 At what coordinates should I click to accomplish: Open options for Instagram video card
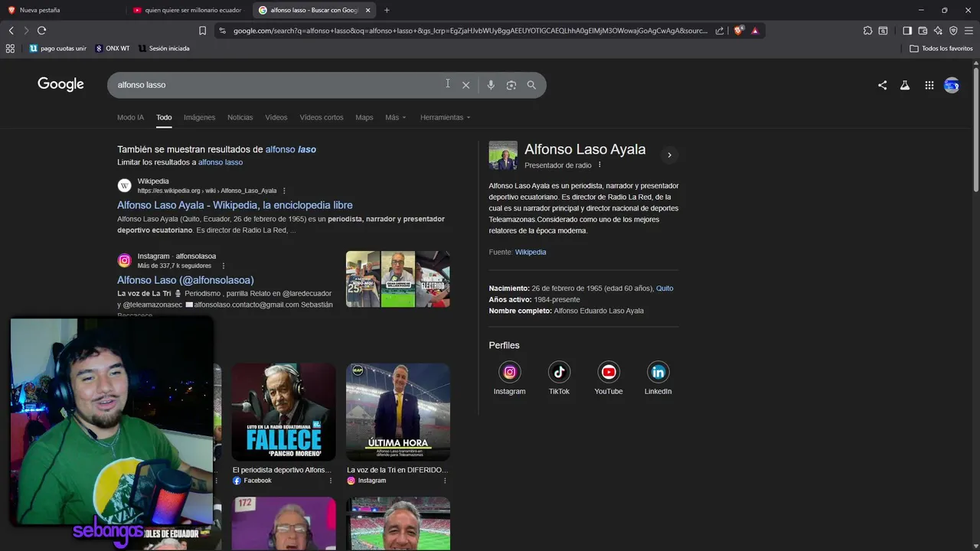(x=445, y=481)
